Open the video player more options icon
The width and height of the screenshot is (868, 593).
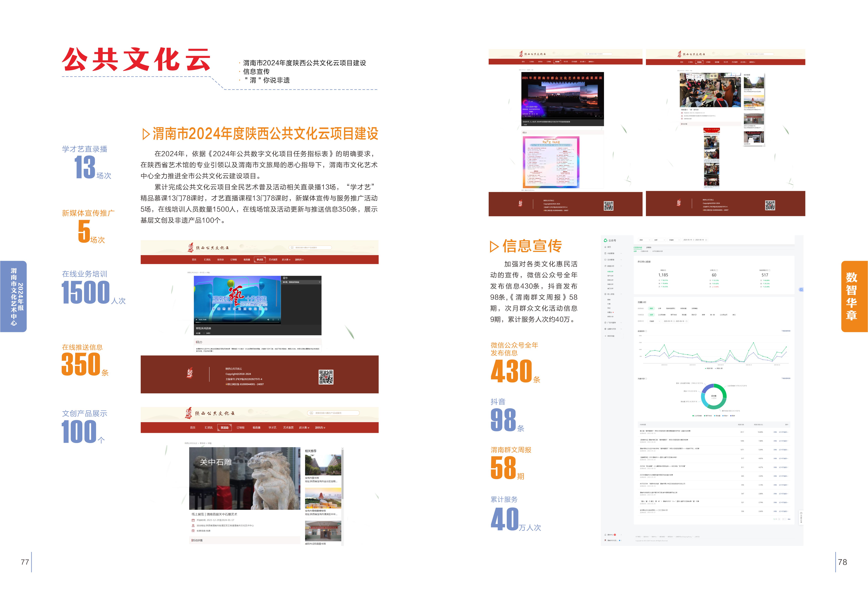click(278, 320)
